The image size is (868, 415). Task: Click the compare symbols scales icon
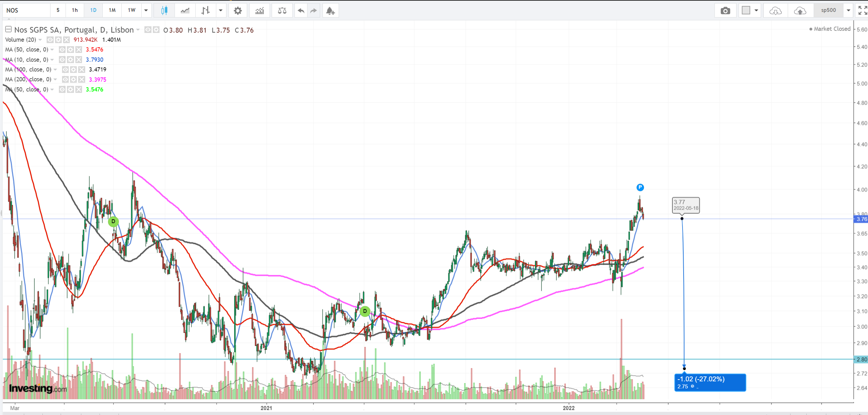(x=282, y=11)
